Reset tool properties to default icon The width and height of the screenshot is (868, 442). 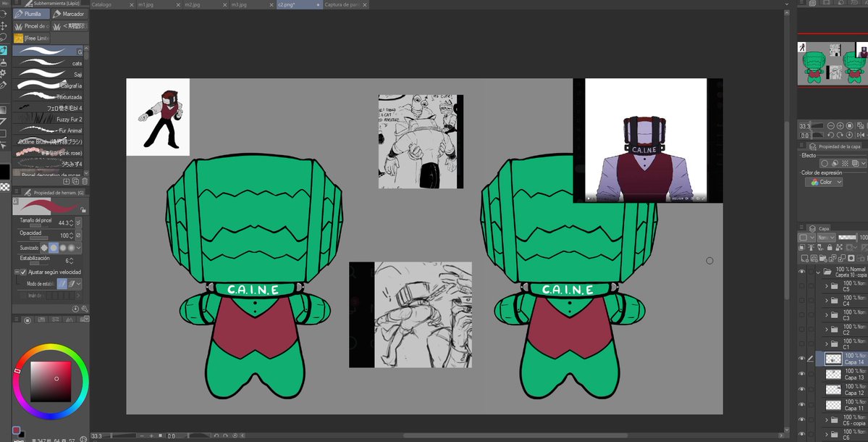click(76, 309)
